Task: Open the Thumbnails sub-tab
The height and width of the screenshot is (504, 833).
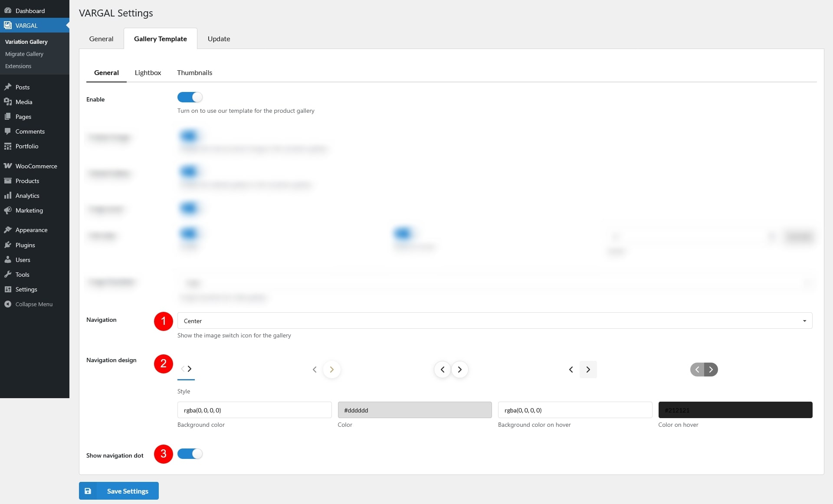Action: coord(194,72)
